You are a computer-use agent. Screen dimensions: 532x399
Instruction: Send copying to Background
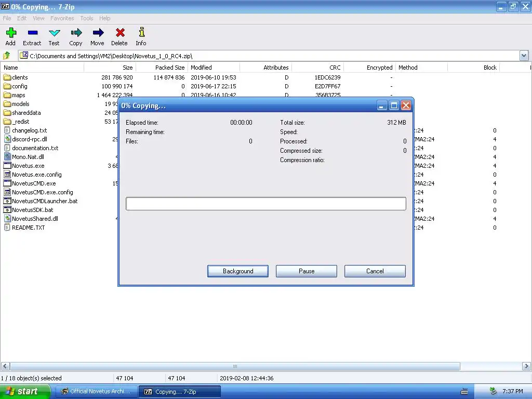[x=238, y=271]
